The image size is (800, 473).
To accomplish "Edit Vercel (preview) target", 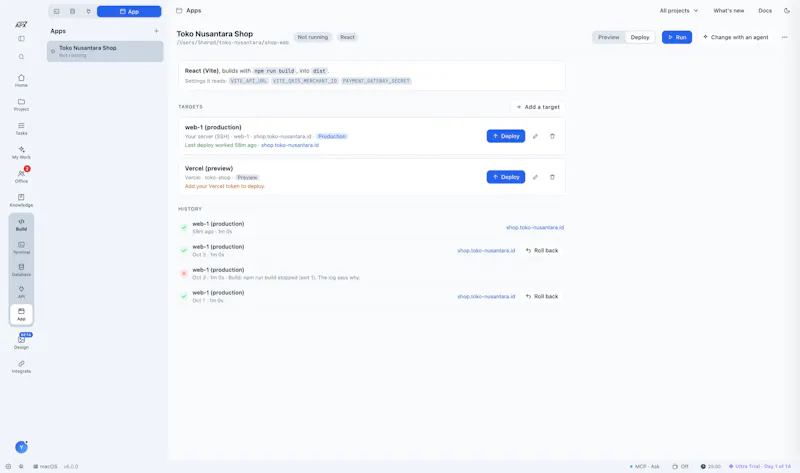I will pyautogui.click(x=535, y=177).
